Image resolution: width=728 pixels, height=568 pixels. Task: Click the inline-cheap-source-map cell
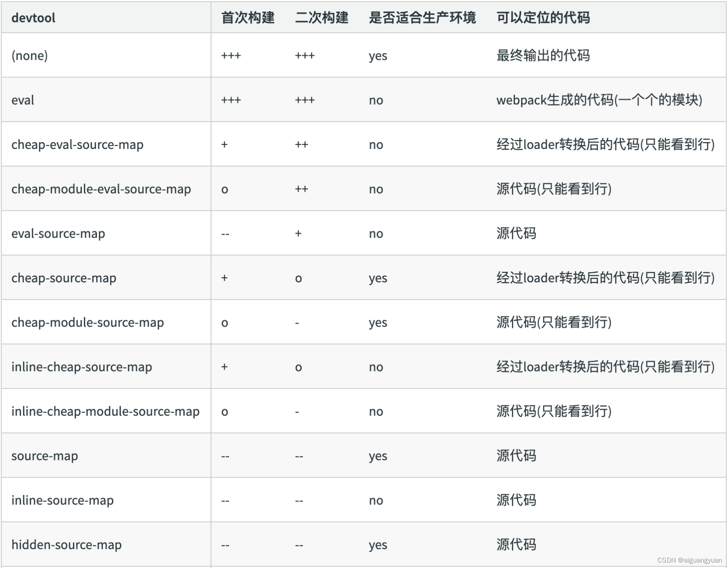coord(82,367)
